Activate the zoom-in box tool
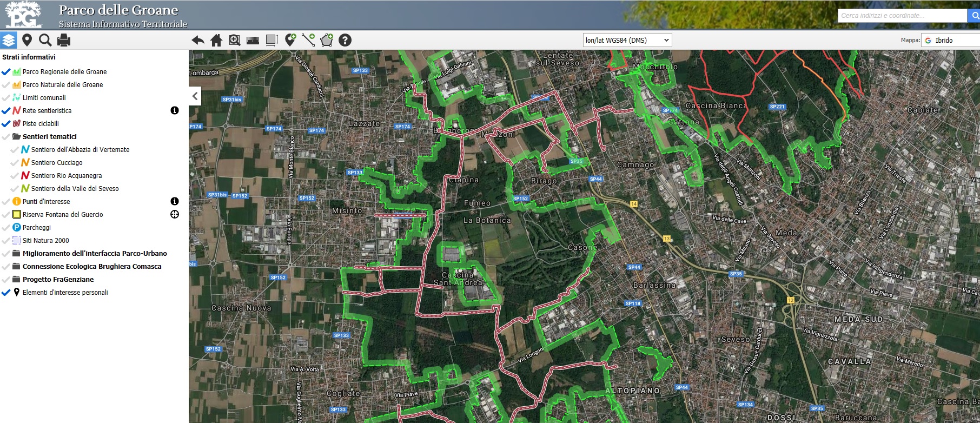980x423 pixels. 234,40
